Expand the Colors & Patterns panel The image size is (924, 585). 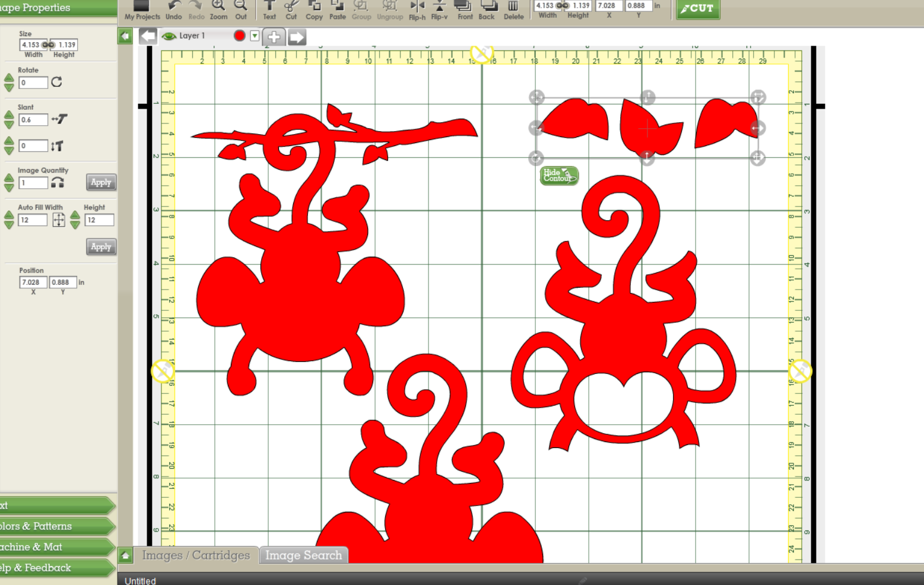click(56, 526)
